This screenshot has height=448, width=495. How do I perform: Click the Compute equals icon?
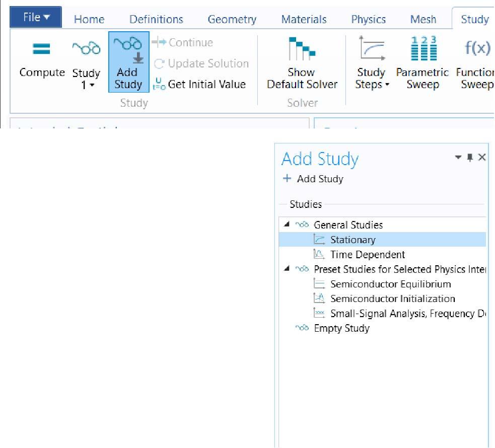tap(41, 49)
